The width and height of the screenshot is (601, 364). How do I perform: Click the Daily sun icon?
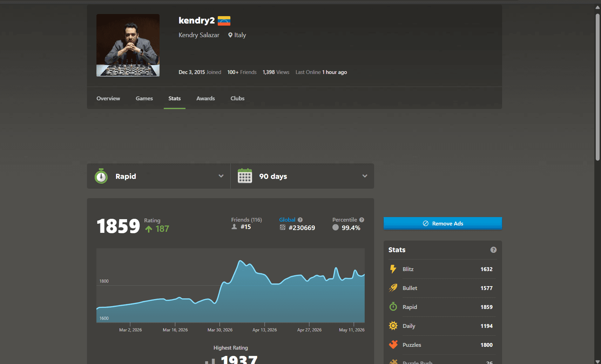pyautogui.click(x=393, y=326)
